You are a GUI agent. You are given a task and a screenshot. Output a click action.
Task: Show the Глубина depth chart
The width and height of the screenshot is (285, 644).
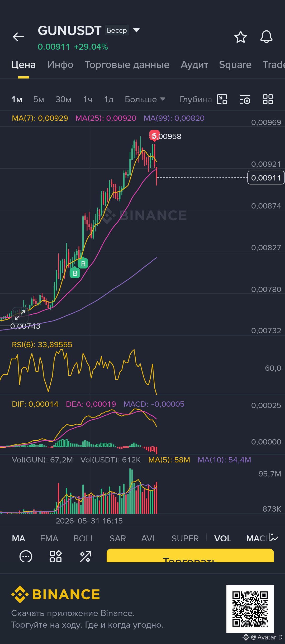(196, 99)
